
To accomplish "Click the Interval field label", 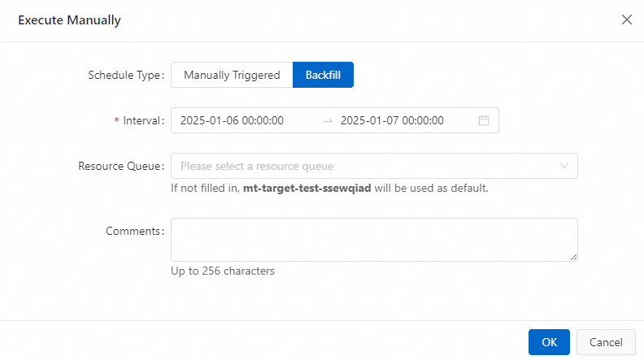I will tap(142, 120).
